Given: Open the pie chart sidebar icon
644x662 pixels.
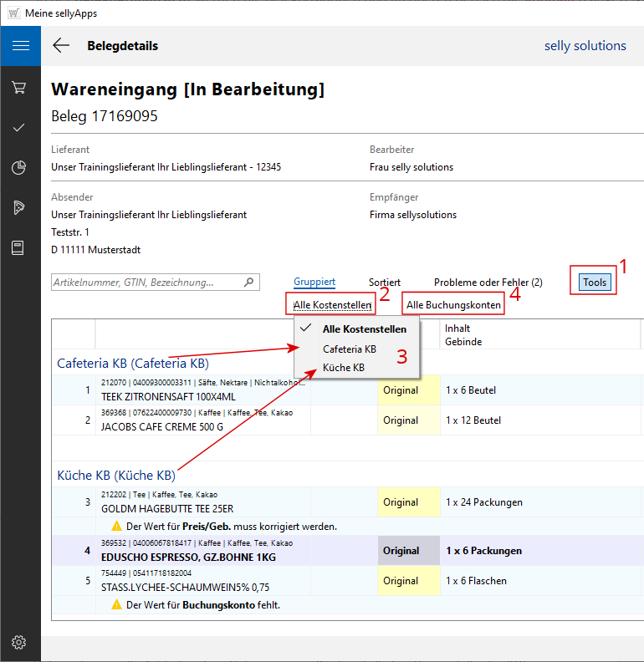Looking at the screenshot, I should coord(20,168).
